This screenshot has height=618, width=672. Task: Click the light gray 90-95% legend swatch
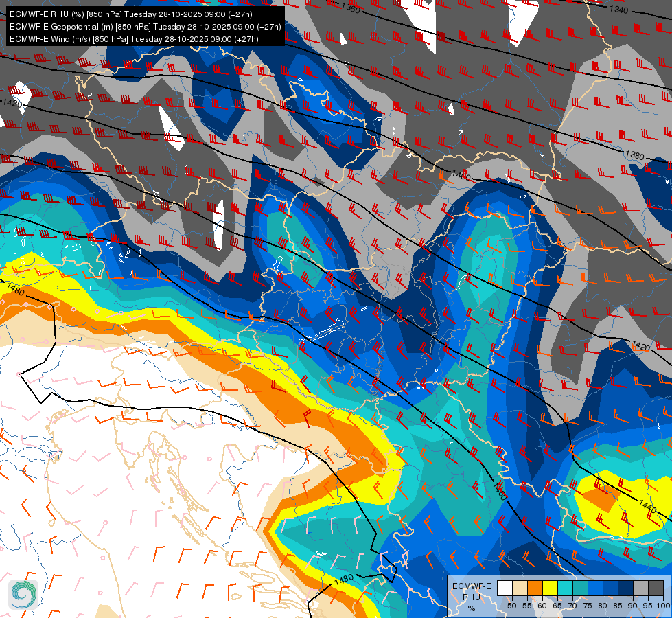coord(640,588)
